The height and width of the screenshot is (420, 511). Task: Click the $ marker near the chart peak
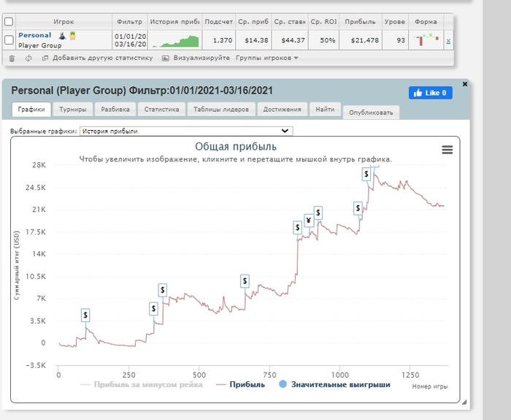(366, 174)
